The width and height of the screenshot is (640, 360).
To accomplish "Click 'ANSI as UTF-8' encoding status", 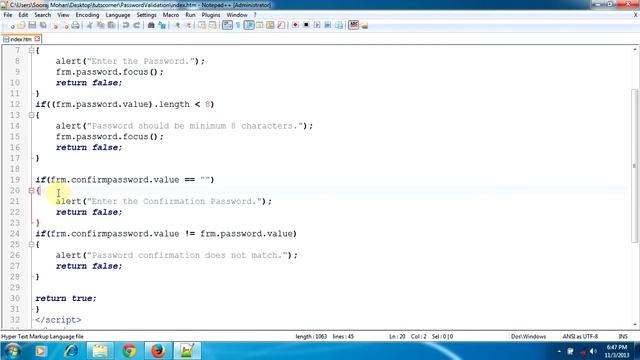I will (580, 337).
